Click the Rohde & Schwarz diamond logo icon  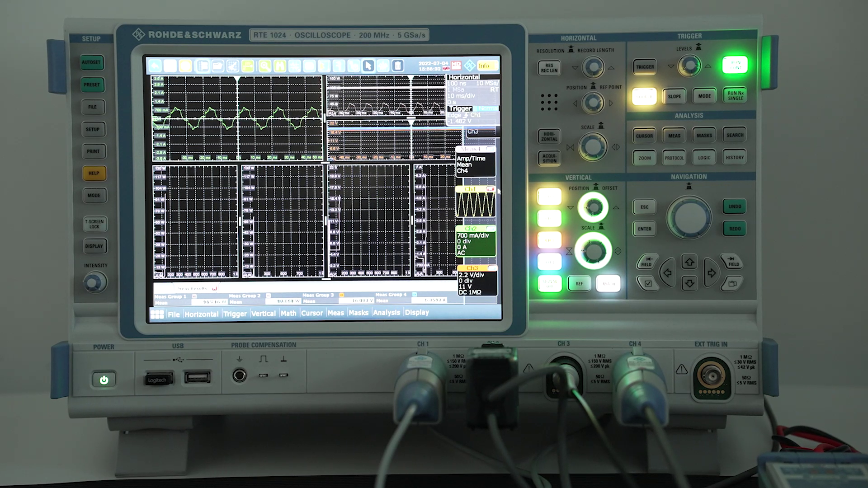click(470, 66)
